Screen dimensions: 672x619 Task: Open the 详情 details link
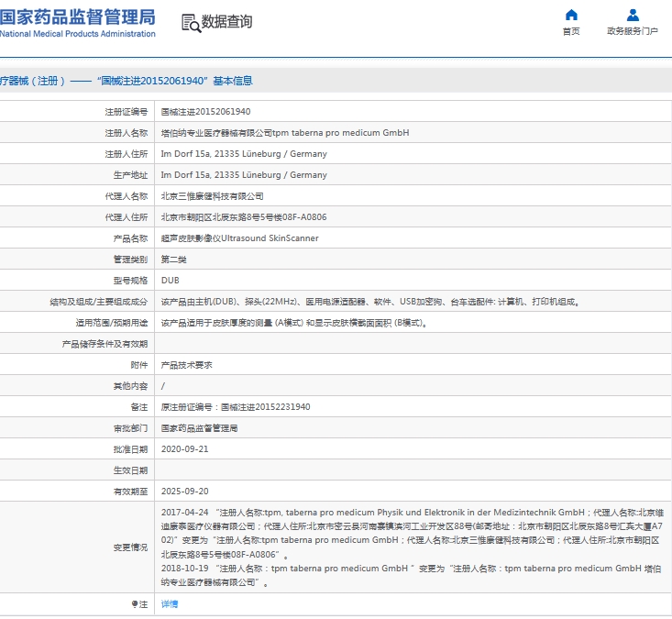[x=170, y=604]
